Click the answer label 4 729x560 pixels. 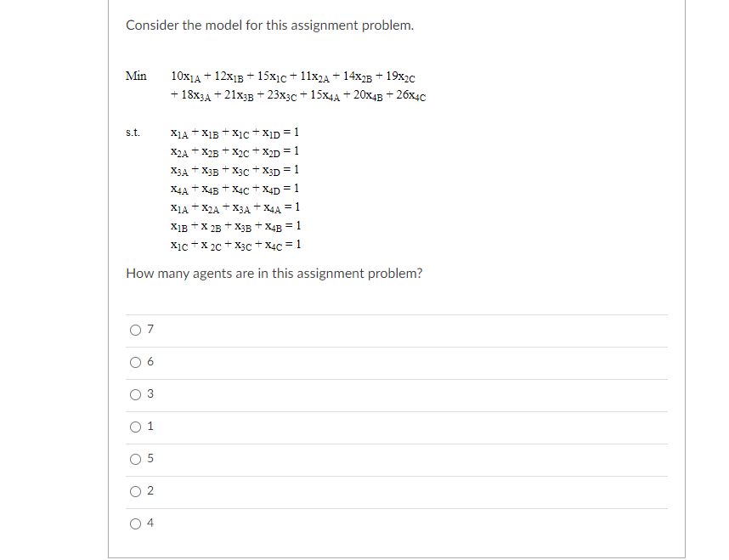point(150,523)
